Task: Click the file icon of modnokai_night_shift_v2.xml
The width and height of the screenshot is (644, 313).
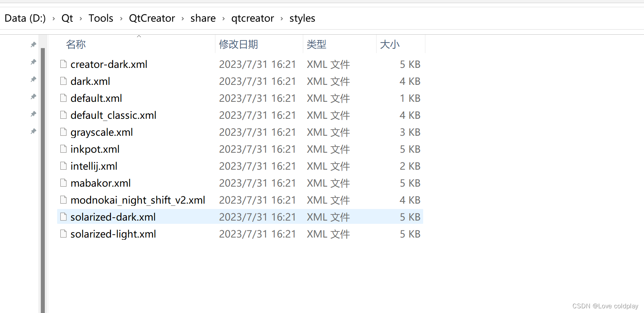Action: [x=63, y=200]
